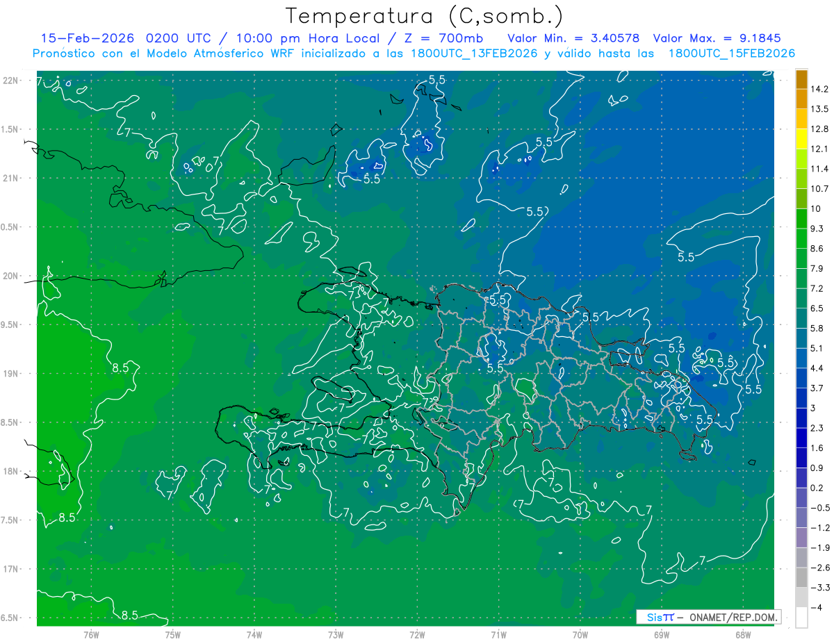Screen dimensions: 834x644
Task: Click the '-3.3' colorbar value
Action: click(820, 588)
